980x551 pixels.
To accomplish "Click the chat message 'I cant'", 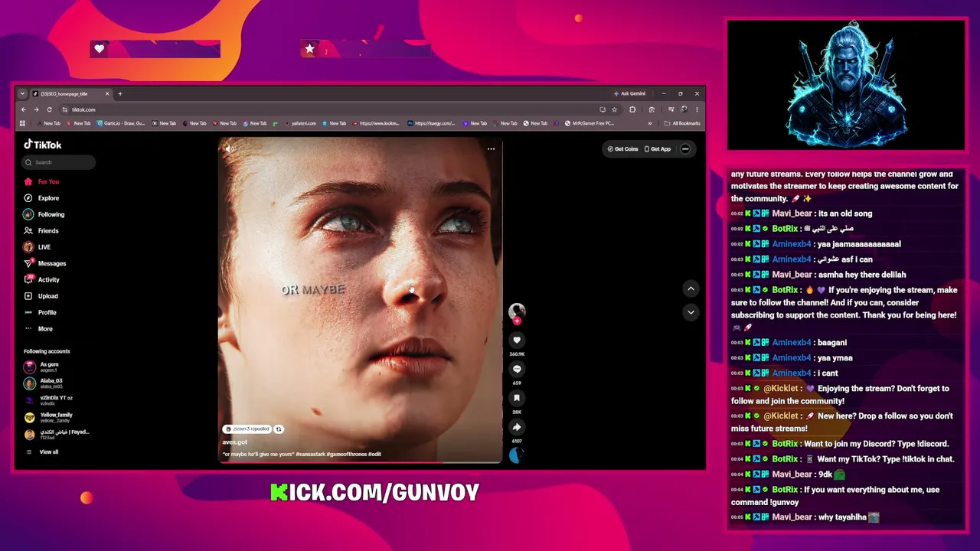I will (x=828, y=373).
